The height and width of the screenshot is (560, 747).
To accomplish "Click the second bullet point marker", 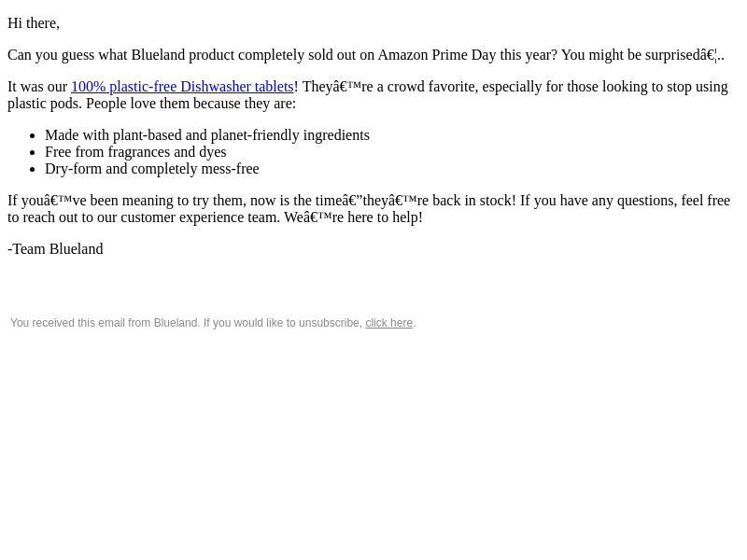I will 33,153.
